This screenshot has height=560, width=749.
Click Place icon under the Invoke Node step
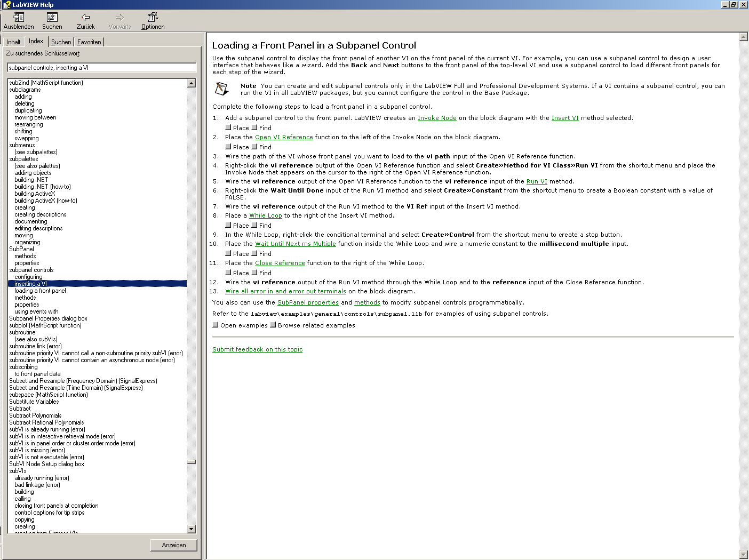[x=228, y=127]
